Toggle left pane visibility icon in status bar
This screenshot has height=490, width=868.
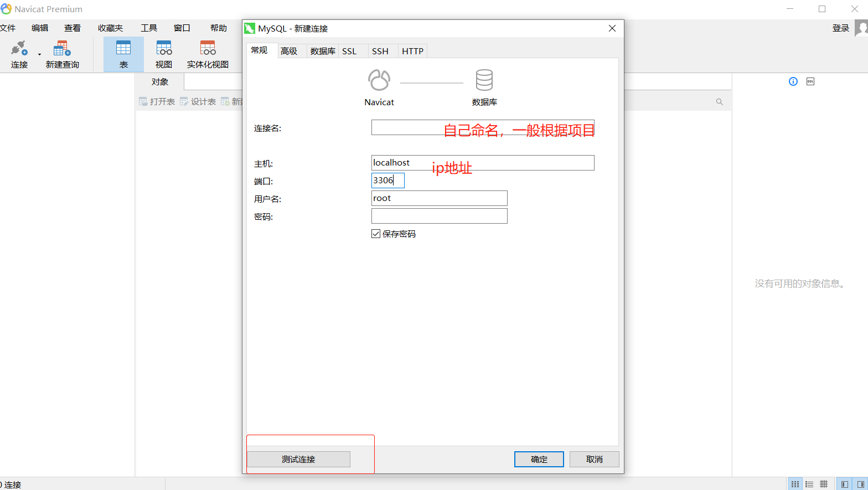click(x=844, y=484)
